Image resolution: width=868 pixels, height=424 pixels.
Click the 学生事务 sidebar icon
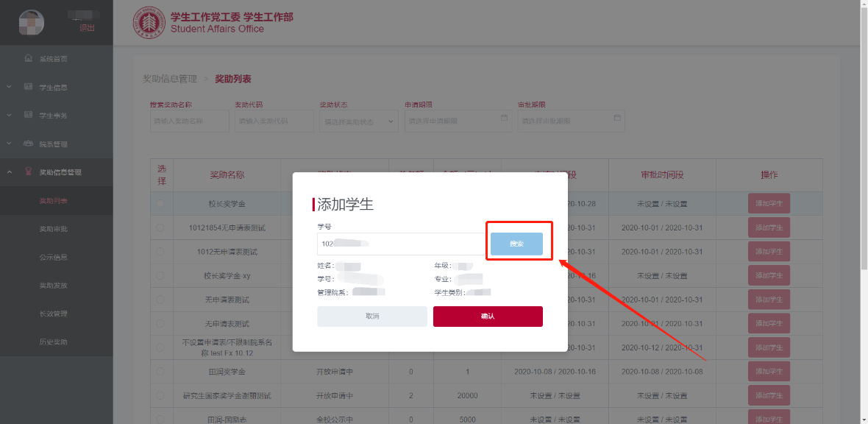[28, 115]
